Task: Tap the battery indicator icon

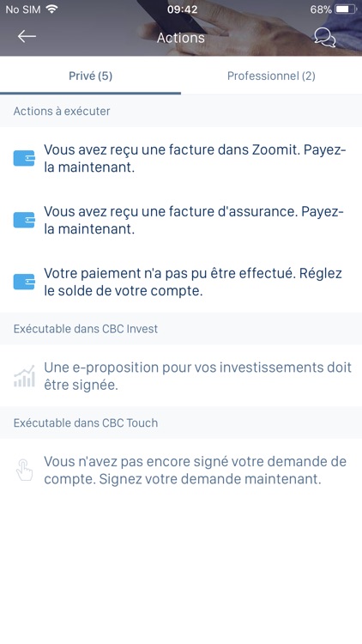Action: click(x=346, y=9)
